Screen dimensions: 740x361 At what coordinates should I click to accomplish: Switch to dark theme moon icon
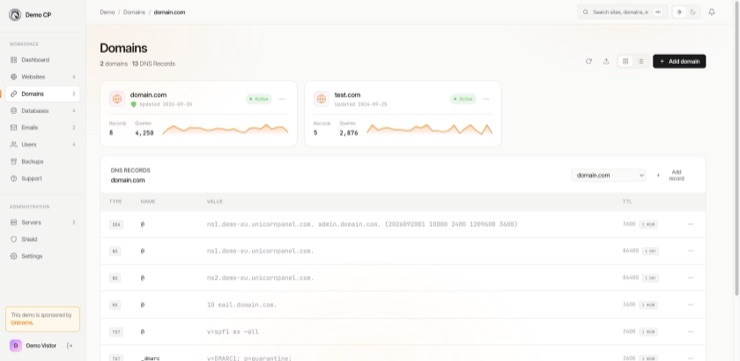[693, 12]
